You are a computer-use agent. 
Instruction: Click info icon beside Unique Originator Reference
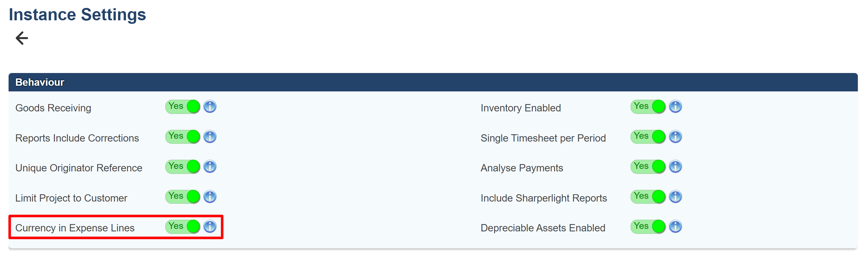(210, 167)
